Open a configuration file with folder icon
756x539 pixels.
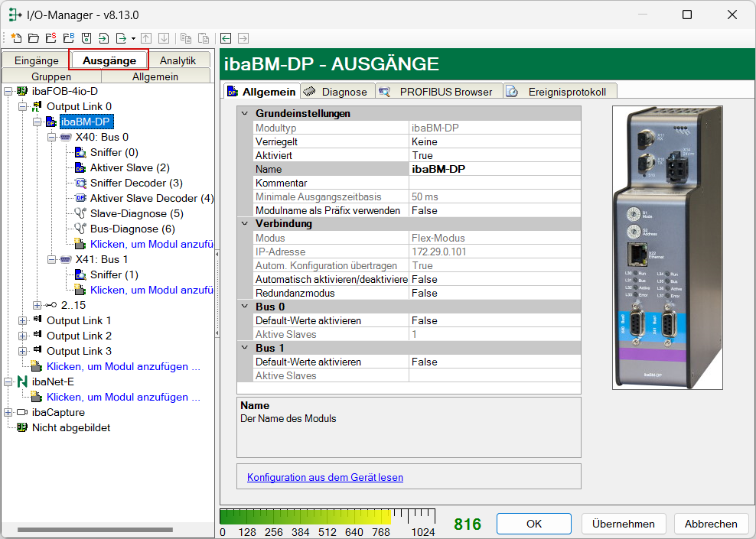coord(34,38)
